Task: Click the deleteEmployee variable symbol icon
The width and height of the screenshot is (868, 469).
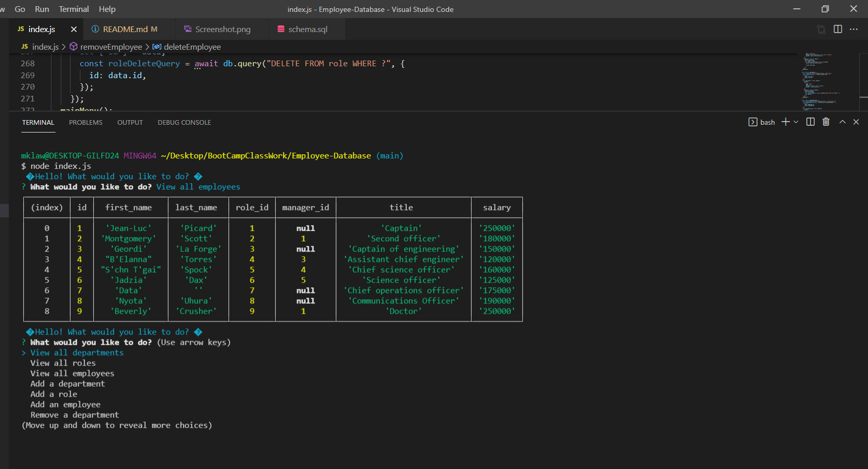Action: pyautogui.click(x=156, y=47)
